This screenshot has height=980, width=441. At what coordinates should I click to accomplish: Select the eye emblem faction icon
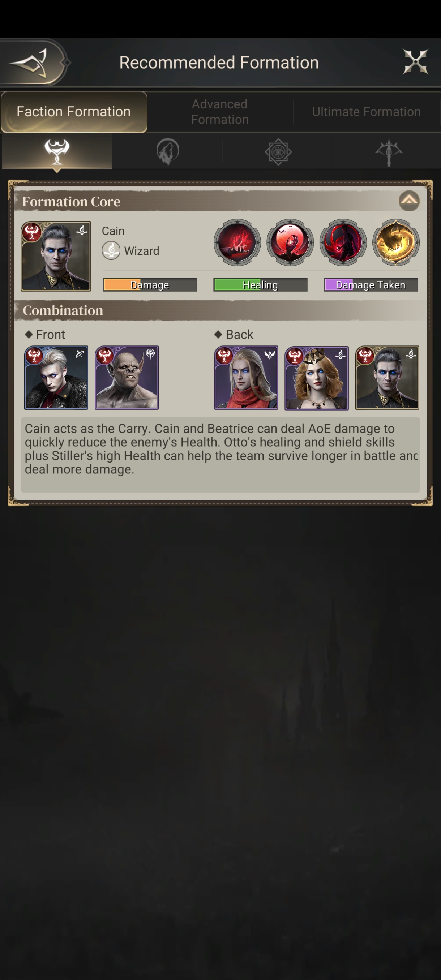(x=278, y=151)
